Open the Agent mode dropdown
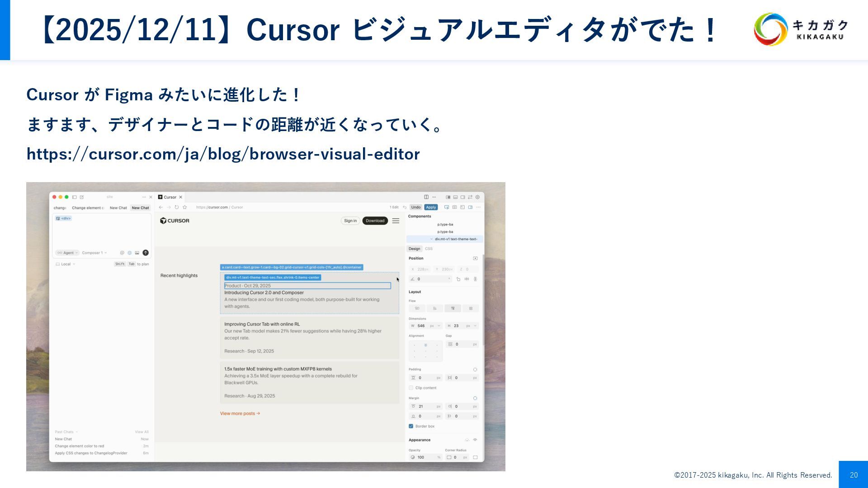868x488 pixels. tap(68, 253)
